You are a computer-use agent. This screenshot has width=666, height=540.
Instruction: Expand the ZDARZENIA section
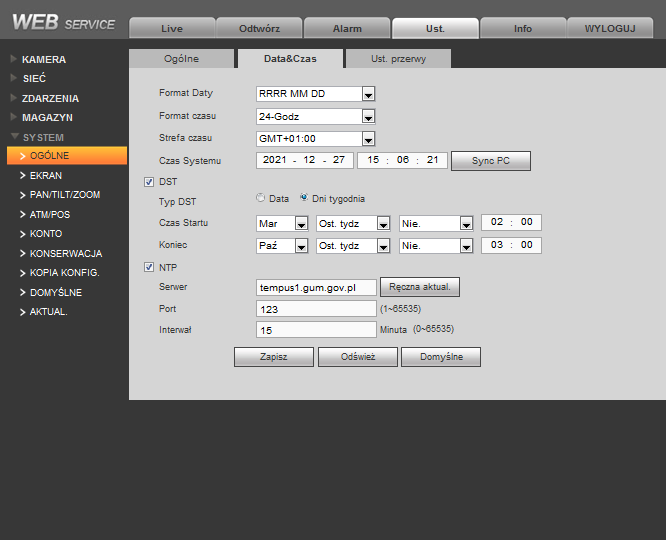[50, 98]
